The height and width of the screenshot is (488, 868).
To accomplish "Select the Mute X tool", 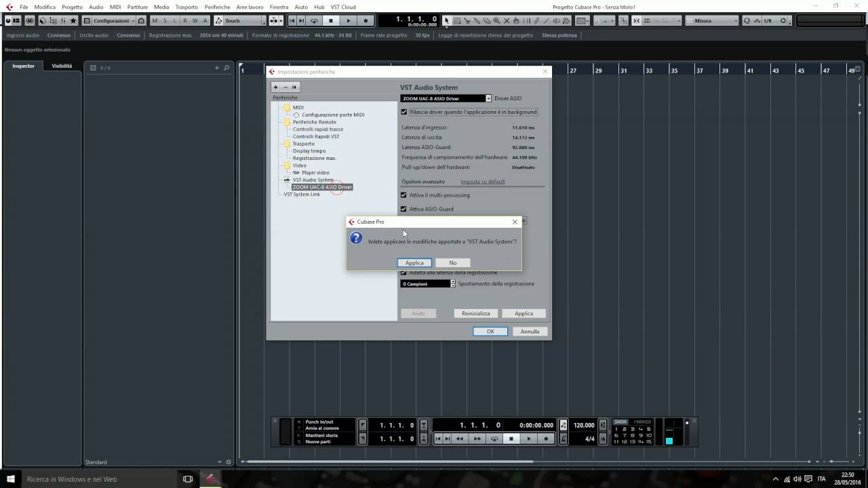I will click(x=507, y=20).
